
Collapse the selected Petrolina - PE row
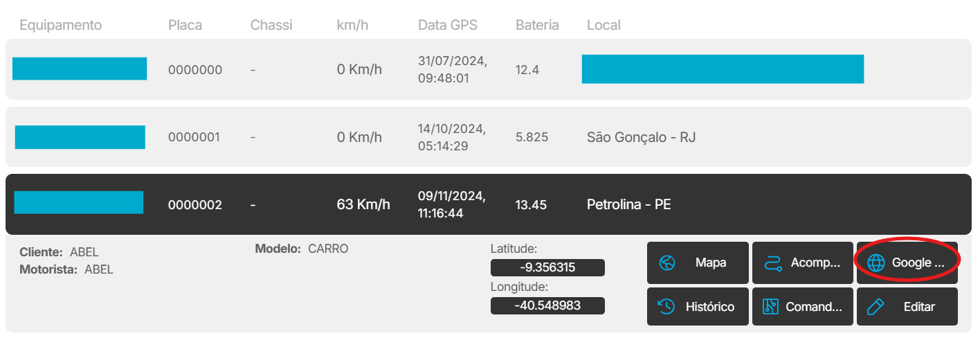[x=628, y=204]
